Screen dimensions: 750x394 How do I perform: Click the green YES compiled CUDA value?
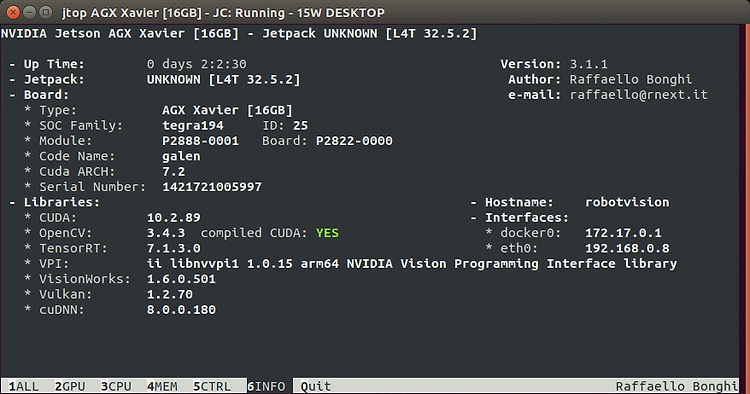click(327, 233)
